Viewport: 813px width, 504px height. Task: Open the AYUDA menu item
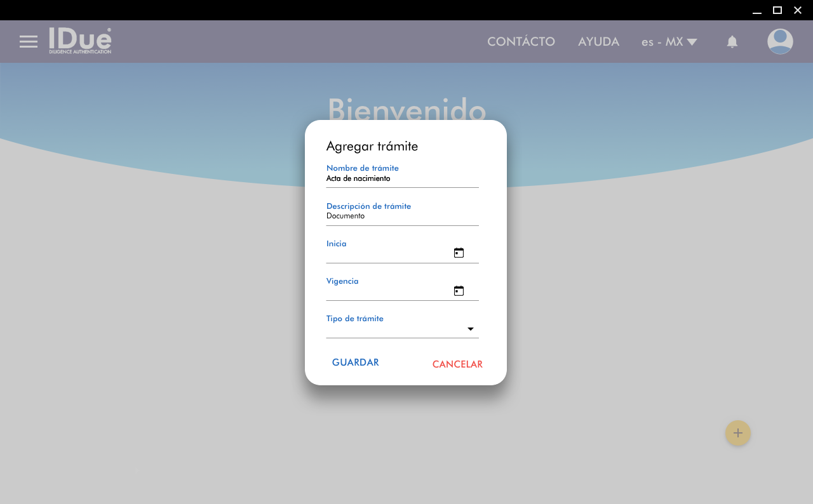coord(598,42)
